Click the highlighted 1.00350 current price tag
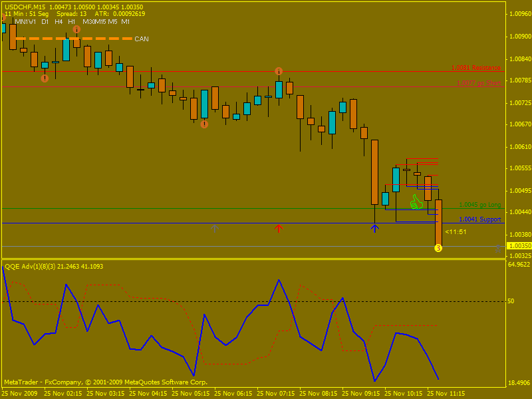Viewport: 532px width, 399px height. 519,246
